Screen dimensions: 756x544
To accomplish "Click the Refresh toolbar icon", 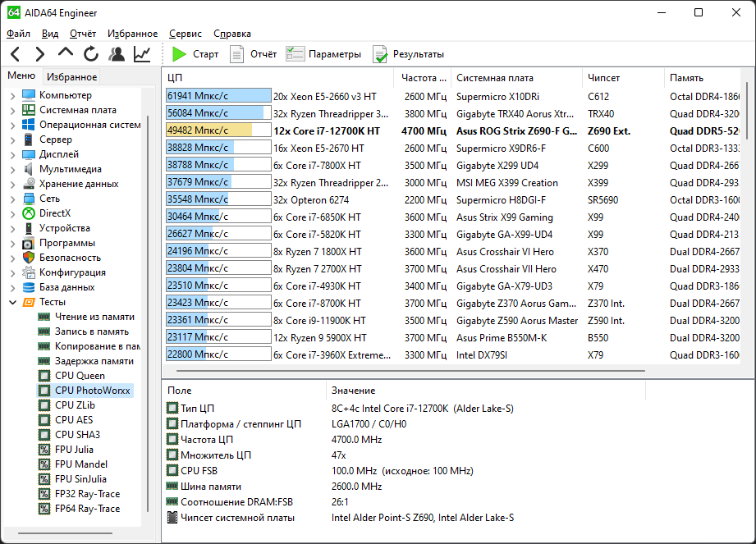I will [90, 54].
